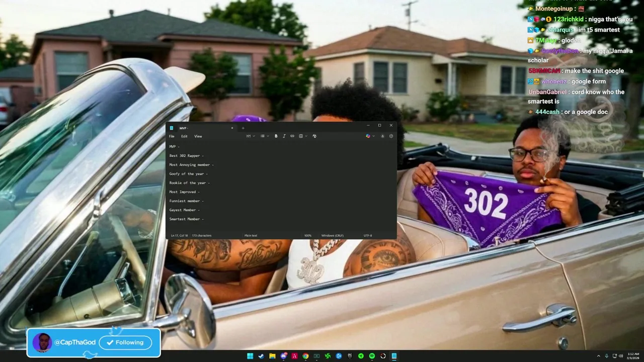Click the volume icon in system tray

pos(621,356)
